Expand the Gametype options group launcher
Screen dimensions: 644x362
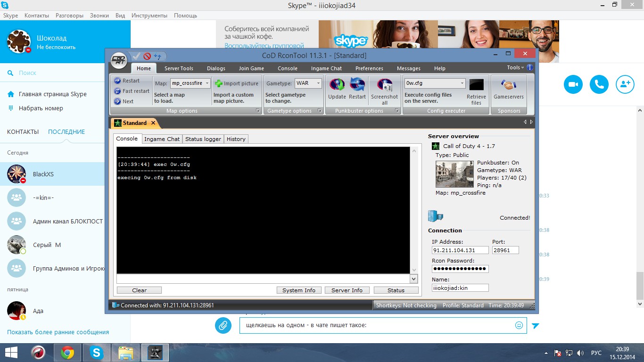click(320, 111)
